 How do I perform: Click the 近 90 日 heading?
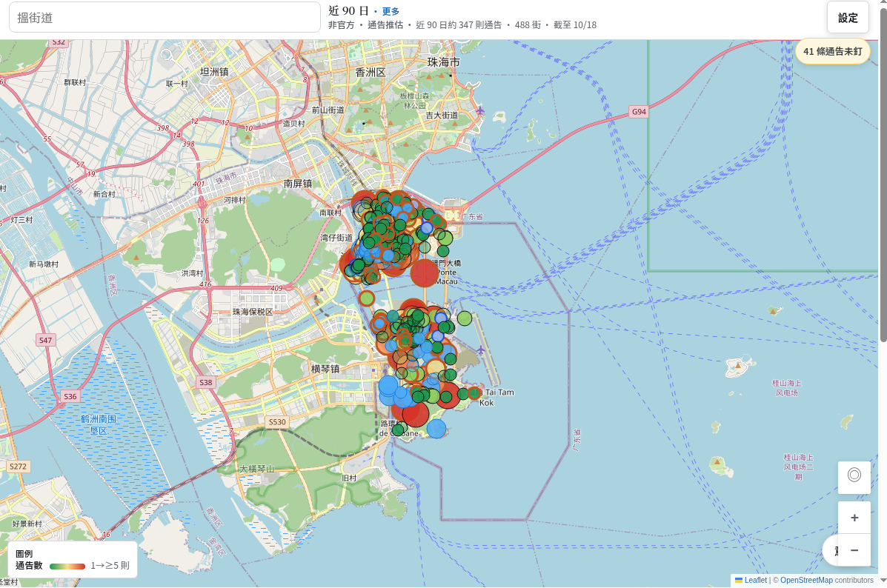coord(348,11)
